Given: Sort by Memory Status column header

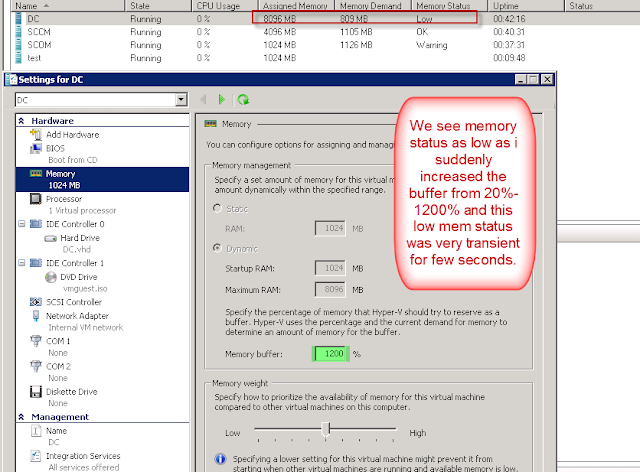Looking at the screenshot, I should pyautogui.click(x=450, y=6).
